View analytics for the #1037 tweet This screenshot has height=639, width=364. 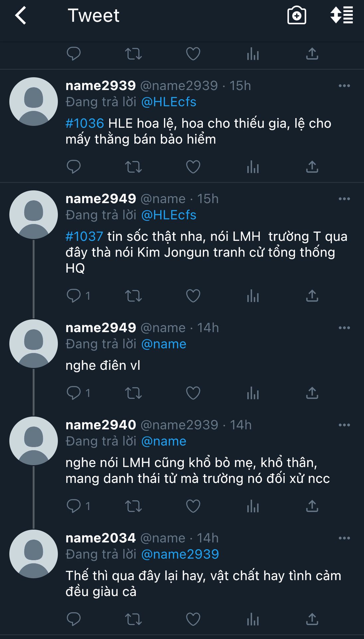(x=253, y=296)
